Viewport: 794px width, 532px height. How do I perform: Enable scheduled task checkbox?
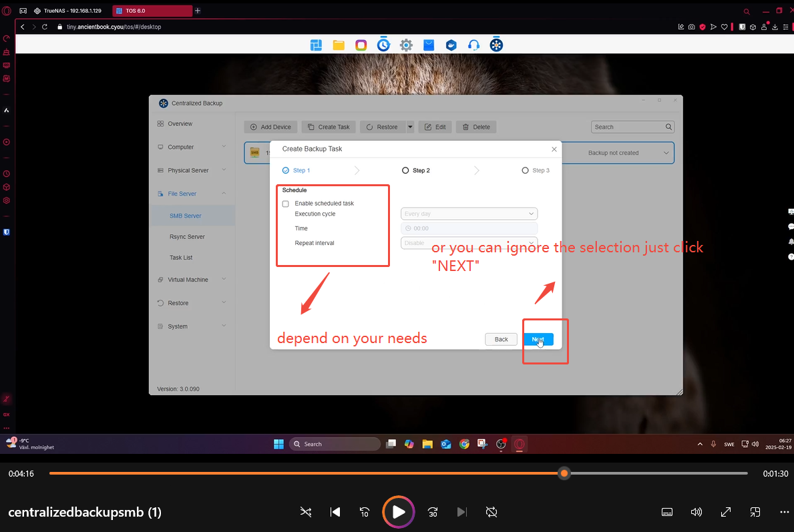point(286,204)
